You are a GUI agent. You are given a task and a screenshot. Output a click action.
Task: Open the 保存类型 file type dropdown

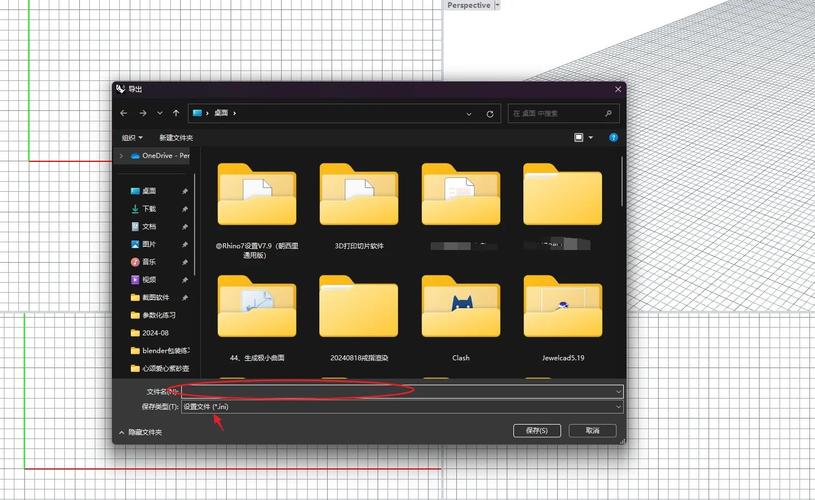click(400, 407)
